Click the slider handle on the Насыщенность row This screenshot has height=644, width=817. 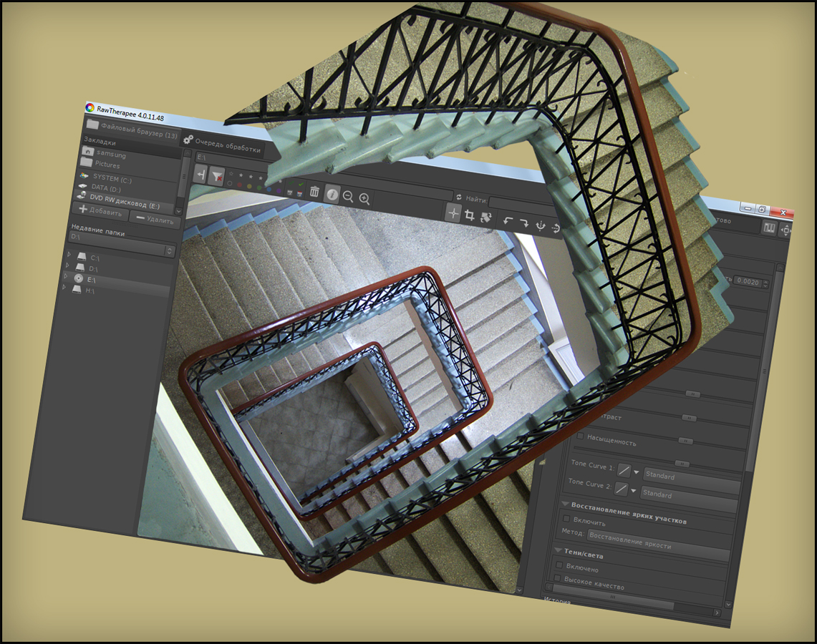tap(686, 441)
